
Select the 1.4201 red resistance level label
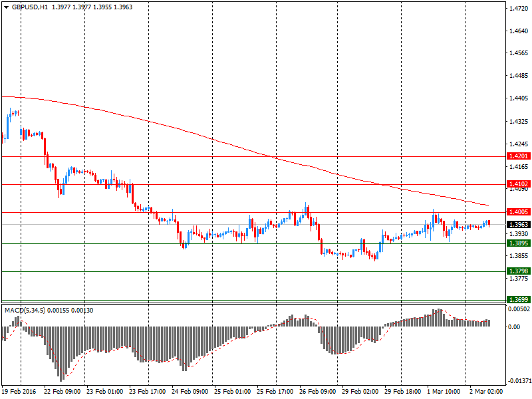coord(518,156)
